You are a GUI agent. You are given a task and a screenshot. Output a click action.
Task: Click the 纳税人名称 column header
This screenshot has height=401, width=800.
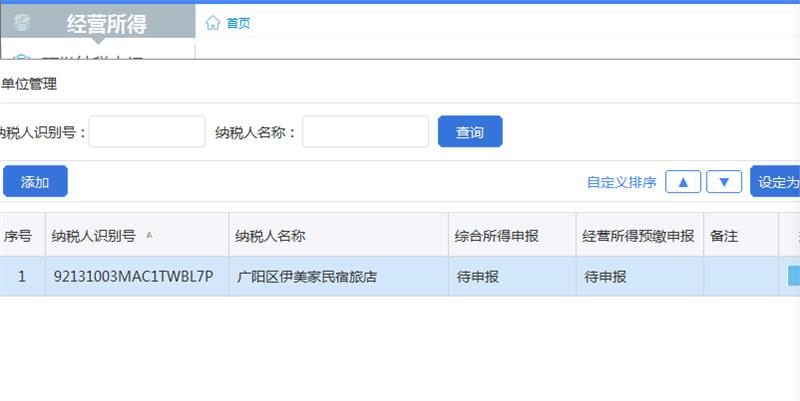[x=270, y=236]
